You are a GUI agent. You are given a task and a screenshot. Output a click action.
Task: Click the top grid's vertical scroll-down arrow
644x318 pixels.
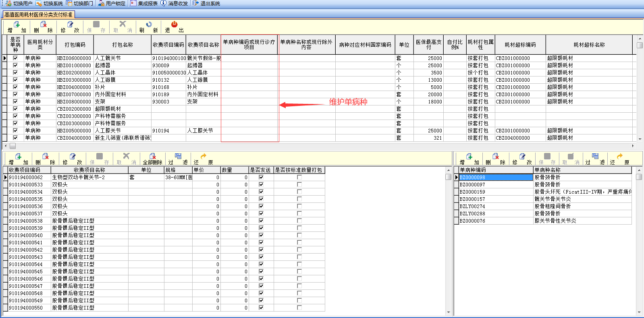640,139
